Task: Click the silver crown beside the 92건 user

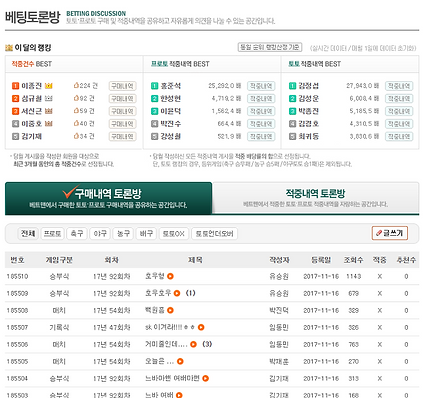Action: click(x=49, y=98)
